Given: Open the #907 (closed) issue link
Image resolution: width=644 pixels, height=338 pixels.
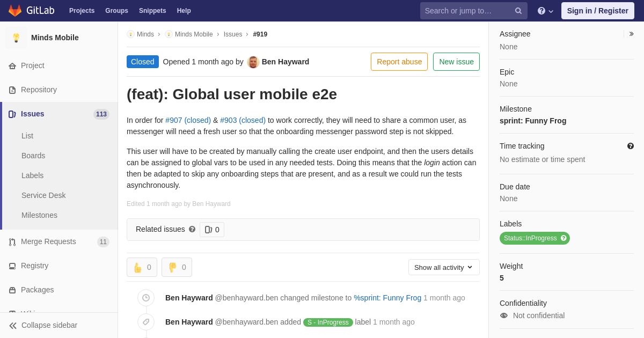Looking at the screenshot, I should tap(188, 120).
